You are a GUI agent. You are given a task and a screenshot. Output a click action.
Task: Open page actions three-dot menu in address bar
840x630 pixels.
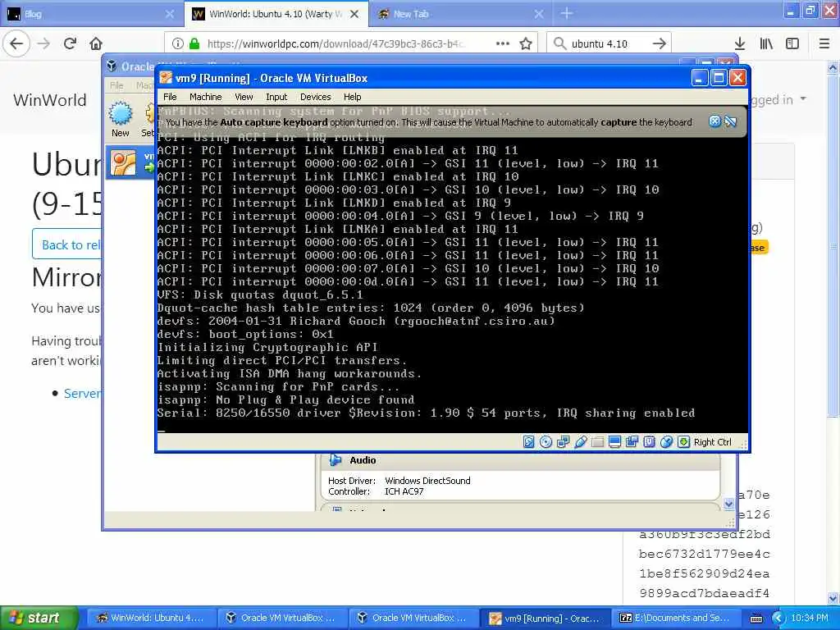point(503,43)
